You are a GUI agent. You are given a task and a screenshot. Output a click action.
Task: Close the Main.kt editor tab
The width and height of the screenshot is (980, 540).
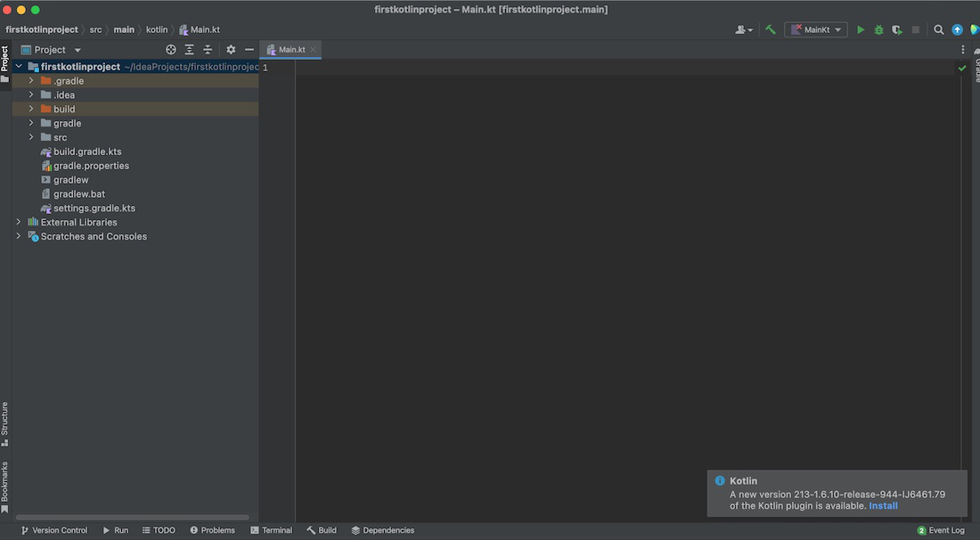tap(313, 49)
